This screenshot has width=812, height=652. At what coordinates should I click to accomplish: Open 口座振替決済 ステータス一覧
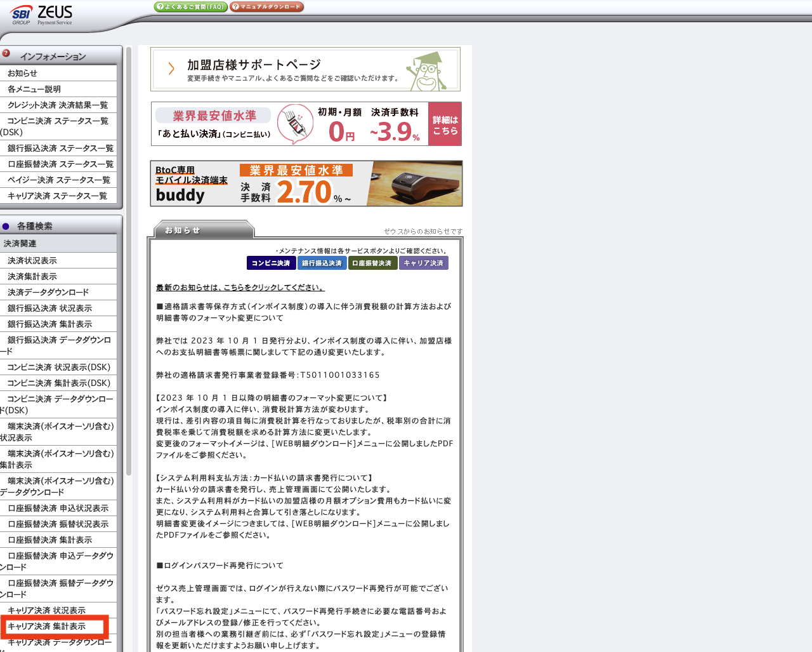(58, 164)
